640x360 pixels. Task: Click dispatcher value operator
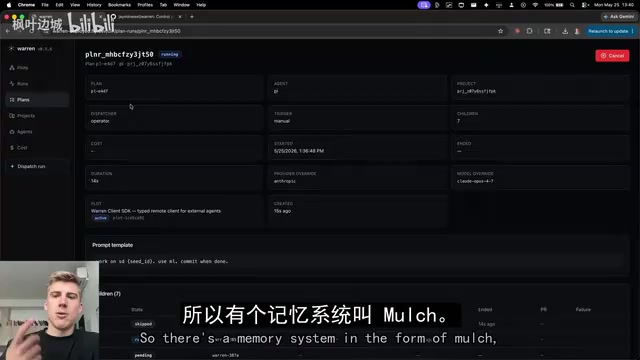100,121
